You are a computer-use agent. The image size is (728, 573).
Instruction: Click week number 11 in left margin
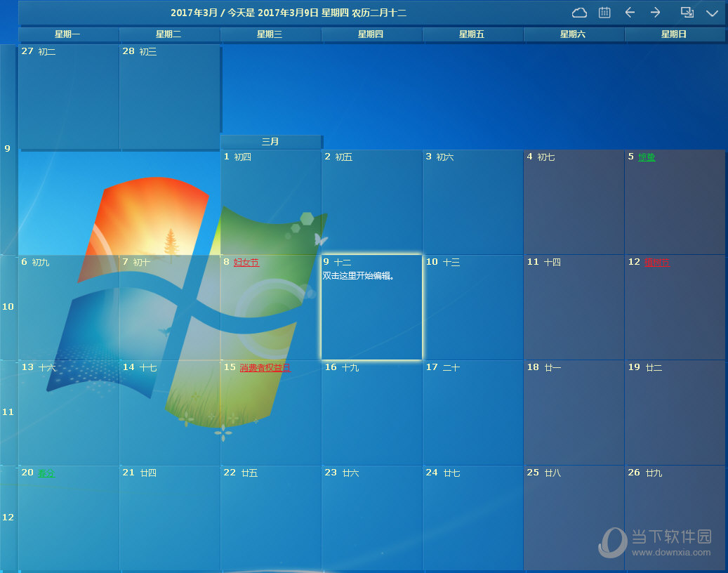[x=8, y=412]
